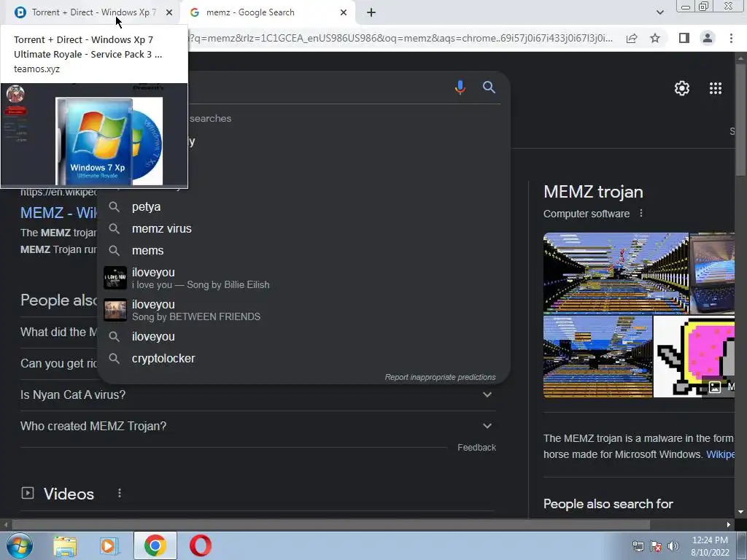The image size is (747, 560).
Task: Click the horizontal scrollbar thumb
Action: (331, 524)
